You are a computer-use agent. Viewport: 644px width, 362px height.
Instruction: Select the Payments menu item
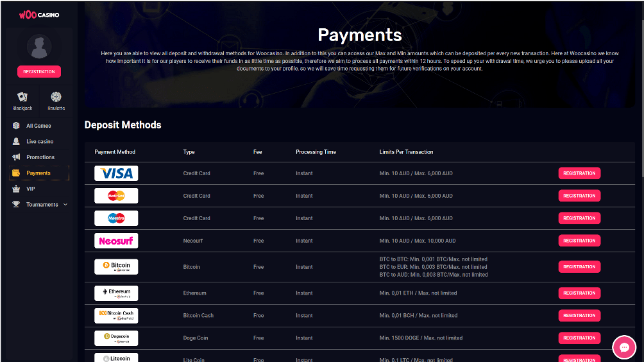coord(38,173)
